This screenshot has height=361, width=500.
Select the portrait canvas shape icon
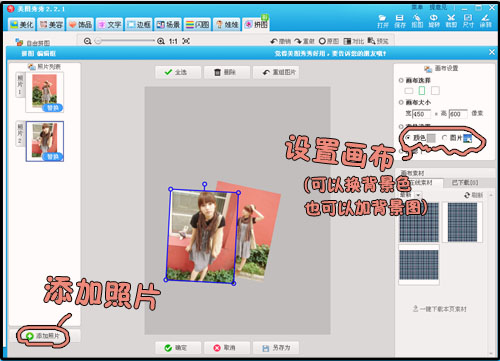point(422,90)
